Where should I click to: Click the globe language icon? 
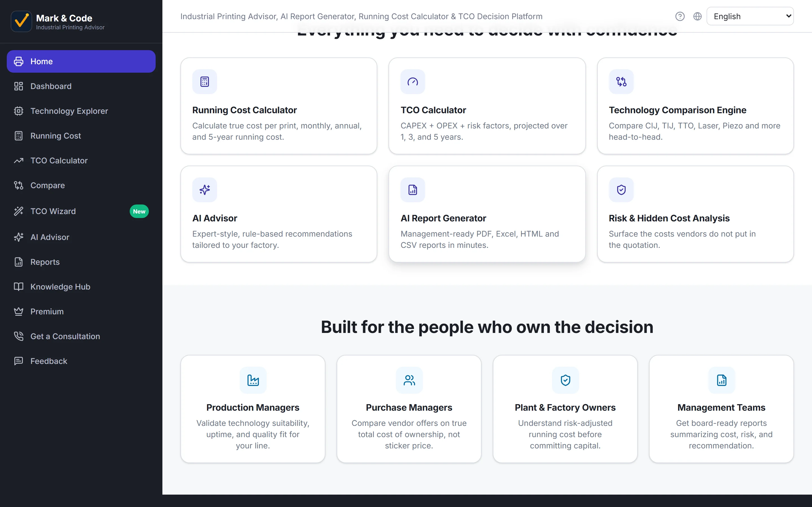pyautogui.click(x=697, y=16)
